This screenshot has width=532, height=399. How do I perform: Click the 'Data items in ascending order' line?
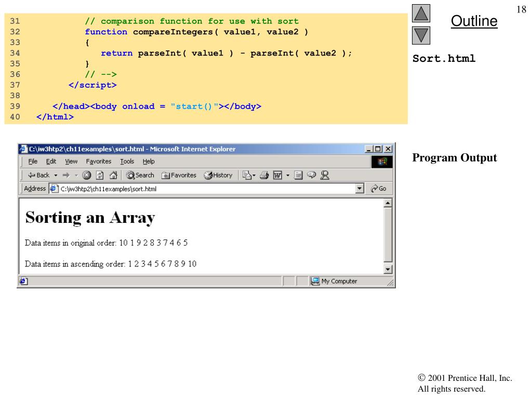point(111,264)
